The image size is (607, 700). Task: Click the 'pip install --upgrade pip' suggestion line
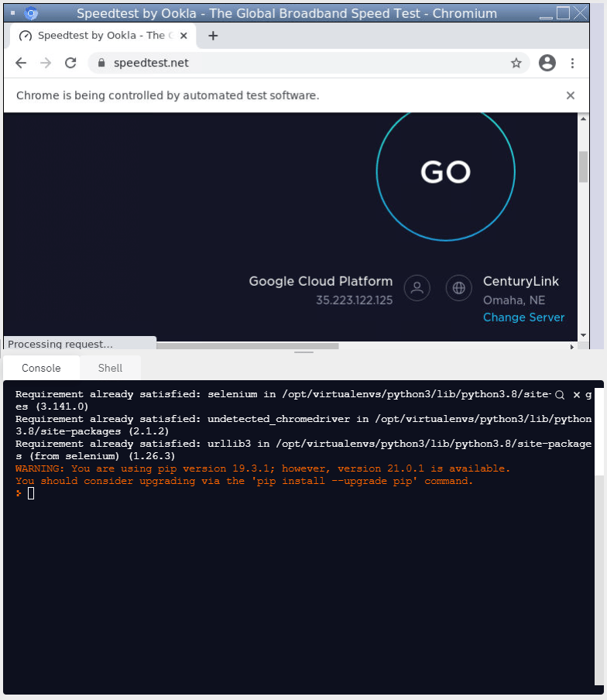coord(244,481)
